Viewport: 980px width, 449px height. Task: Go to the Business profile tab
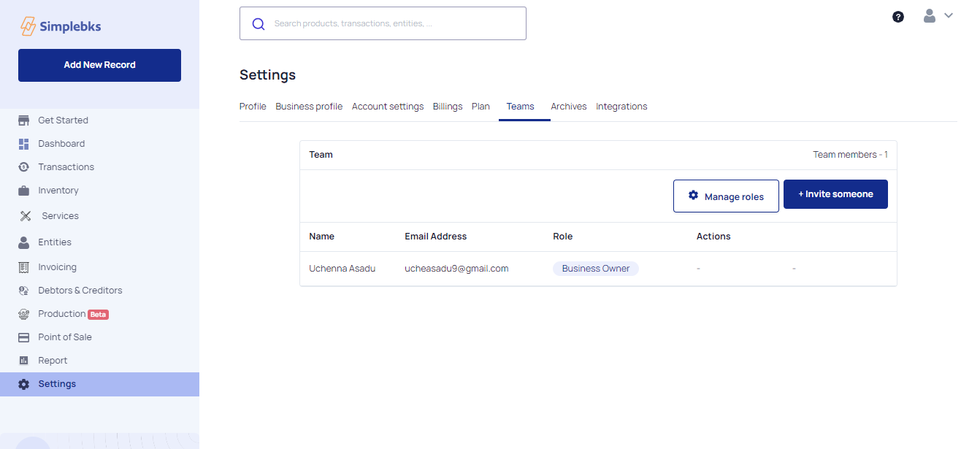click(x=309, y=107)
